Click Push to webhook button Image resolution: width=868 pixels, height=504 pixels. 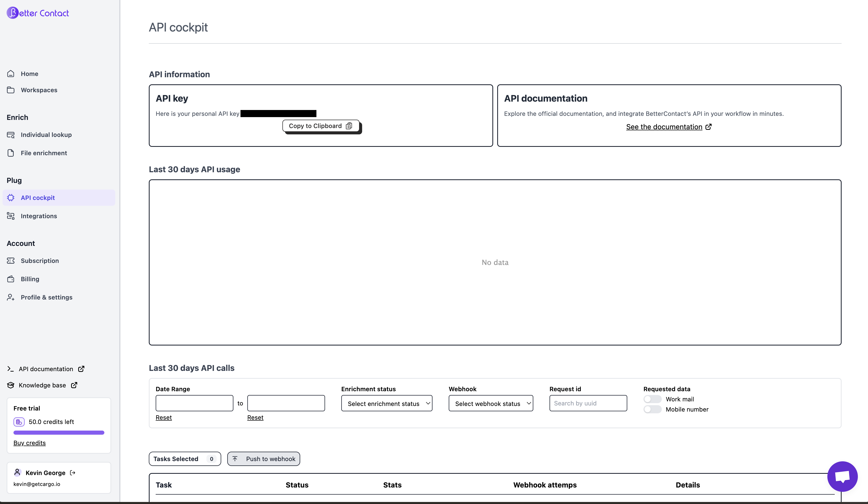click(x=264, y=459)
